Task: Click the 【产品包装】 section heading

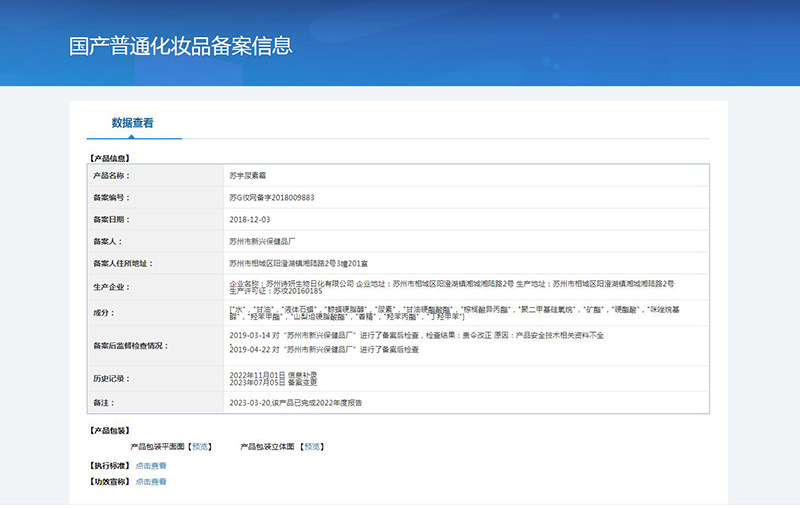Action: 109,430
